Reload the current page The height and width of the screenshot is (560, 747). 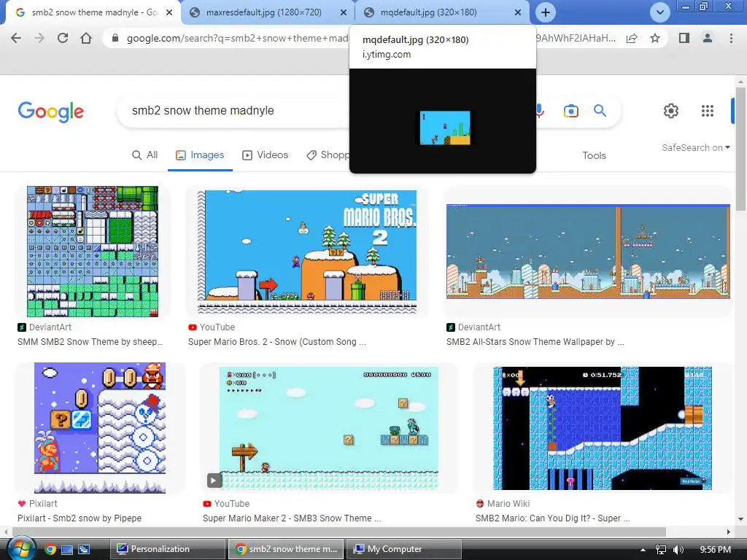(x=63, y=38)
